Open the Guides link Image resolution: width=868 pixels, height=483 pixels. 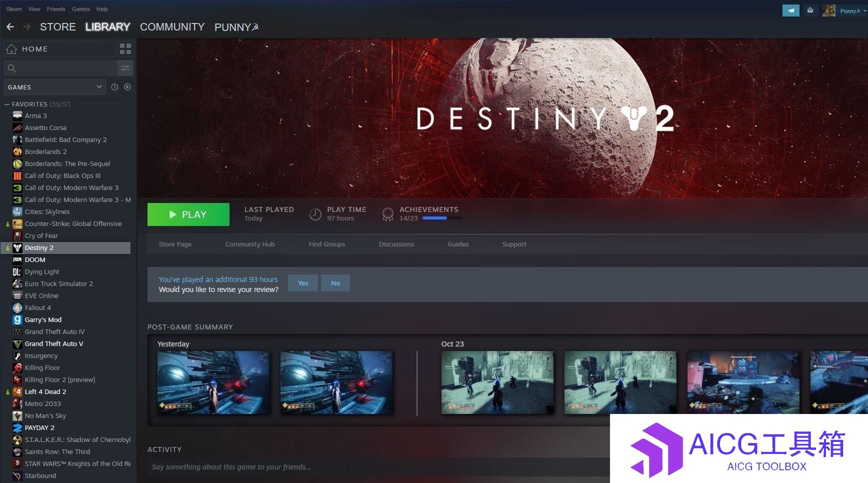(x=458, y=244)
